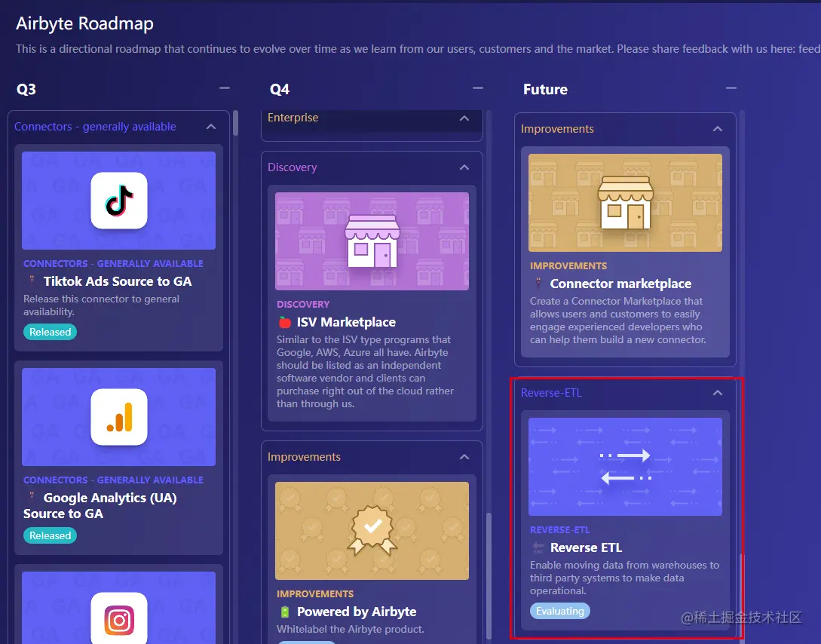Click the small icon beside Tiktok Ads Source title
This screenshot has height=644, width=821.
[x=32, y=281]
